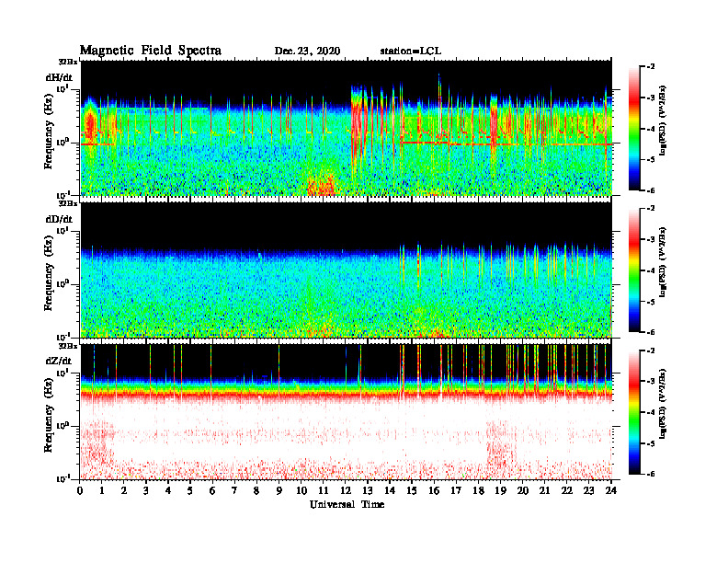Click the 32Hz label atop dZ/dt panel

click(68, 346)
